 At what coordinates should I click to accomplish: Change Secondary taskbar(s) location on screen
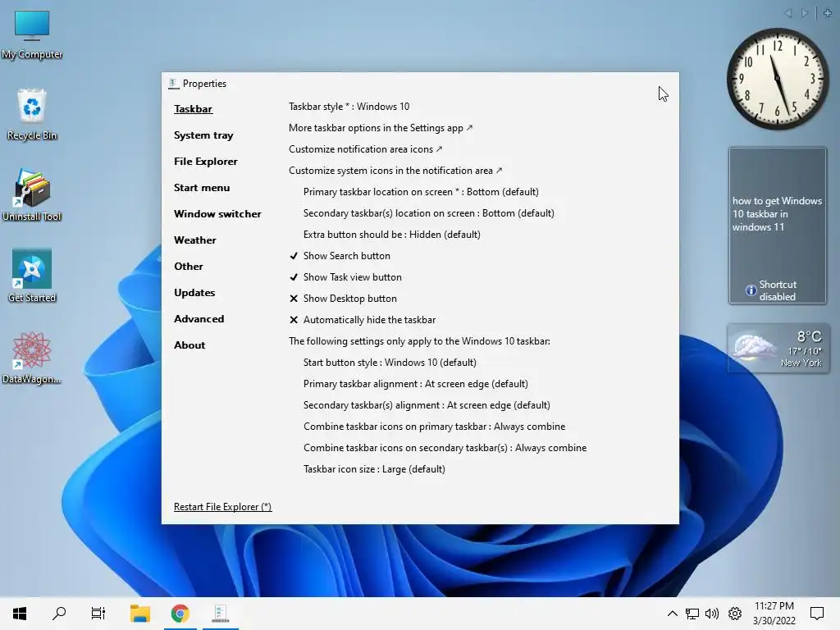click(428, 213)
